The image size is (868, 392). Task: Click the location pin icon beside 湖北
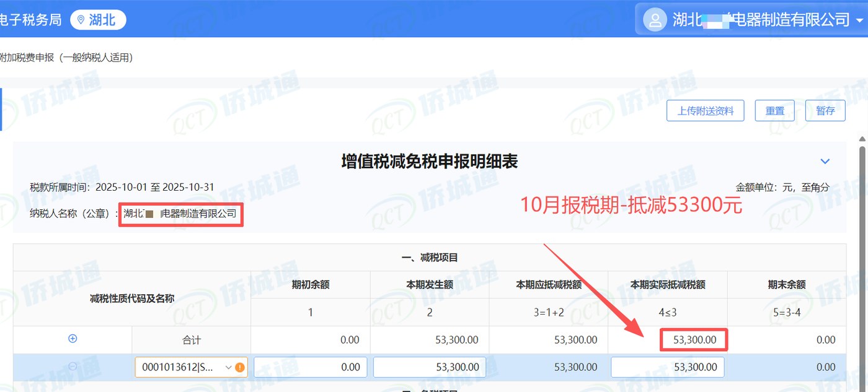[x=81, y=20]
